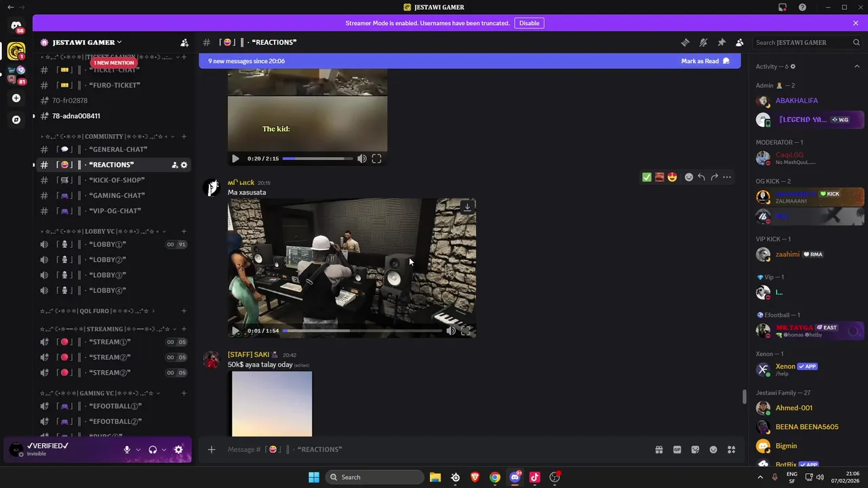Fullscreen the 2:15 video
Screen dimensions: 868x488
tap(376, 159)
